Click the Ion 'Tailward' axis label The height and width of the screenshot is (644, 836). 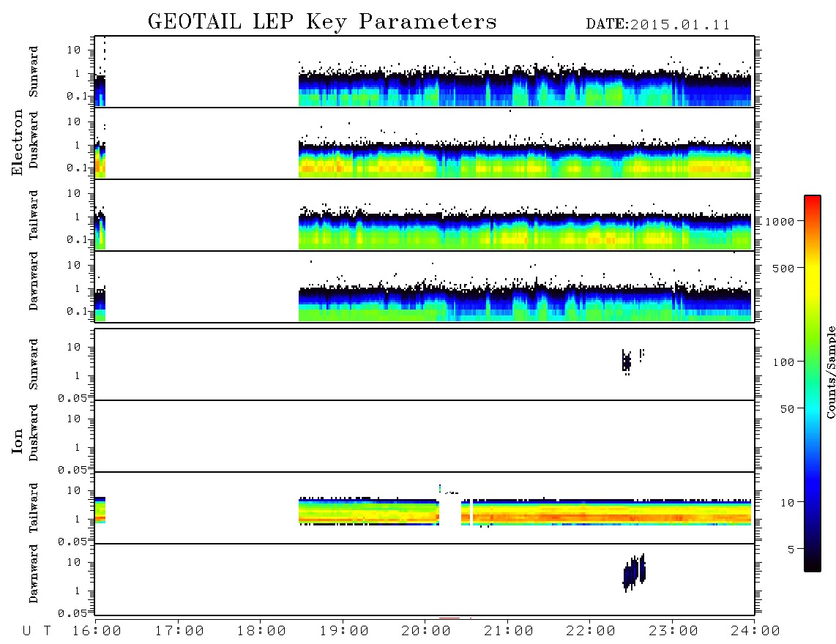click(34, 508)
